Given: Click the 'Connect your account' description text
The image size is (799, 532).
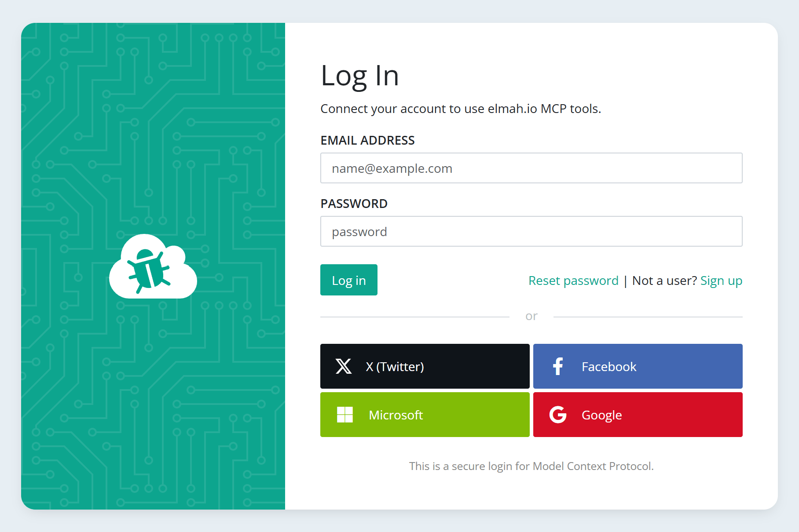Looking at the screenshot, I should pos(461,109).
